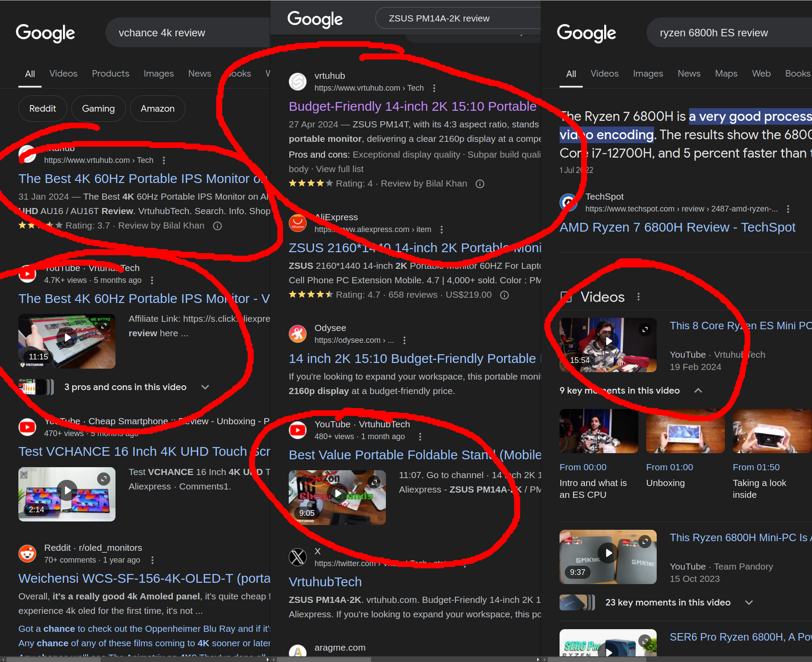Click YouTube icon of Cheap Smartphone review result
Viewport: 812px width, 662px height.
(x=28, y=427)
